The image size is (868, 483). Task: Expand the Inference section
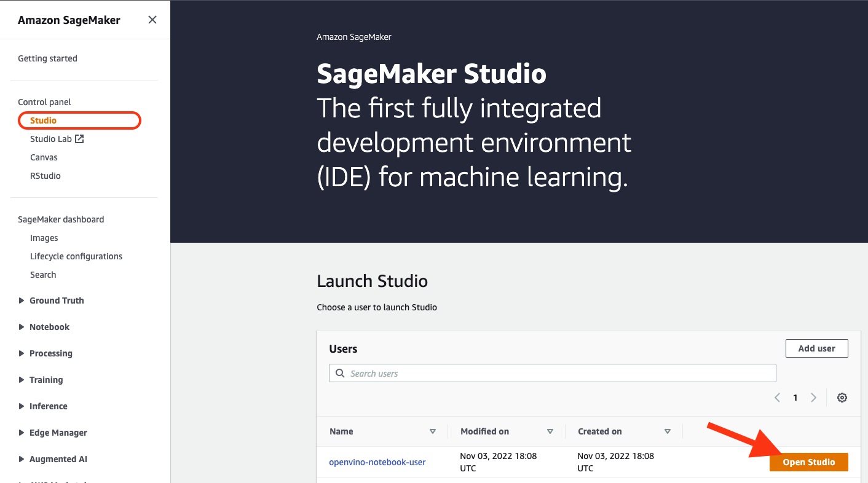point(43,406)
